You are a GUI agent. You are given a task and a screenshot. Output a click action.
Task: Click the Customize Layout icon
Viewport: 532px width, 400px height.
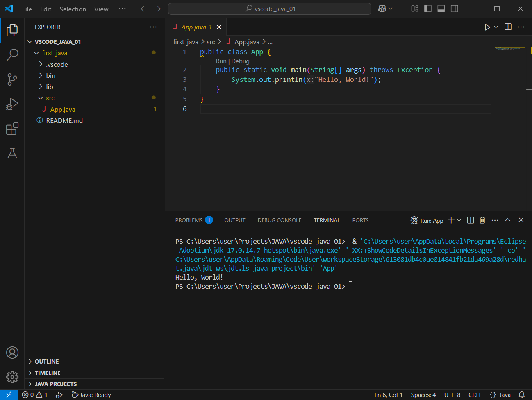[415, 9]
